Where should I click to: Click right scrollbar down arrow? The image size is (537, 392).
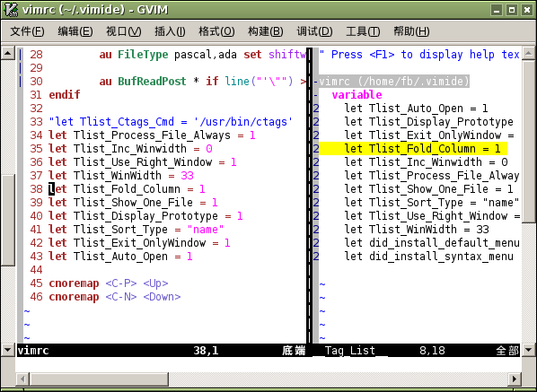[x=528, y=350]
